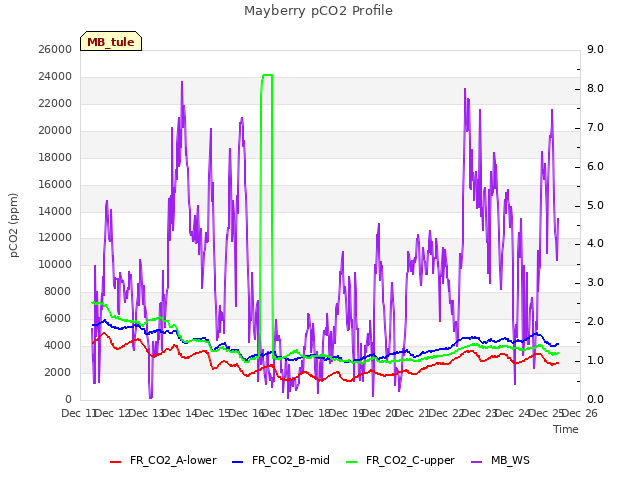The width and height of the screenshot is (640, 480).
Task: Click the Time x-axis label
Action: pyautogui.click(x=566, y=429)
